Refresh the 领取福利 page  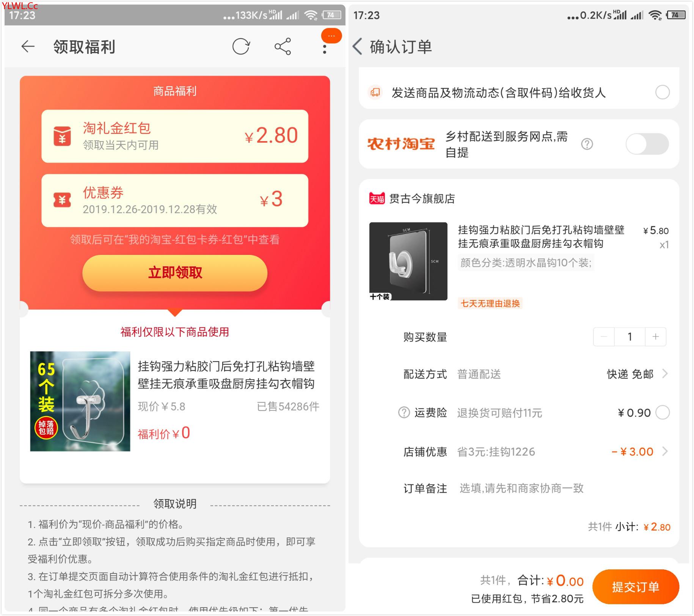click(x=241, y=47)
